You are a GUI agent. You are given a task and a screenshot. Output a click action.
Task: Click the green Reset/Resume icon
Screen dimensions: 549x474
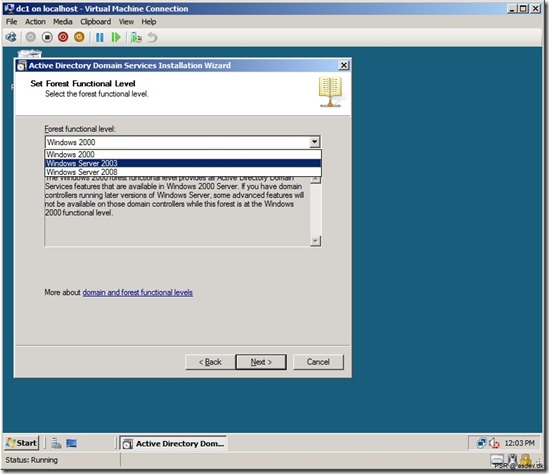tap(116, 37)
